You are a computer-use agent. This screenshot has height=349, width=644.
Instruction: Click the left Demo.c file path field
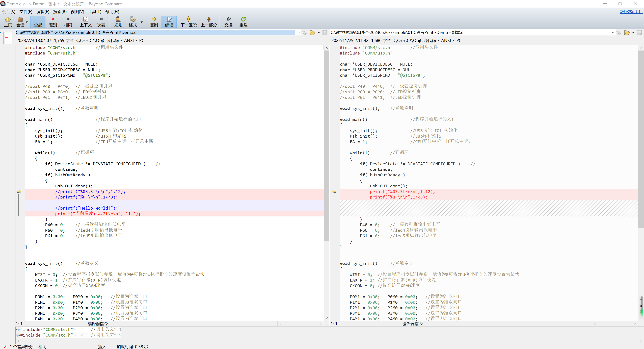pos(155,33)
